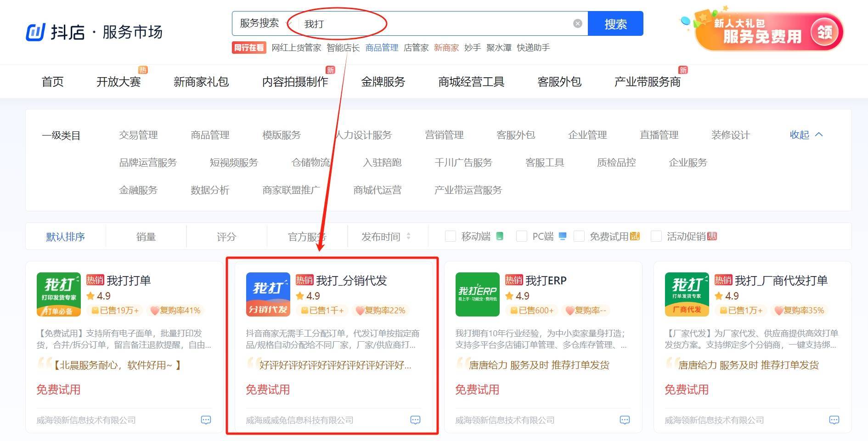The width and height of the screenshot is (868, 441).
Task: Open the 商城经营工具 tab
Action: tap(471, 82)
